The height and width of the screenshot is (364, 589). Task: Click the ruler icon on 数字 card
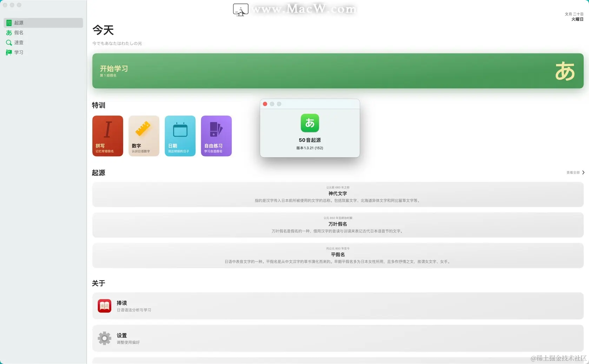143,128
